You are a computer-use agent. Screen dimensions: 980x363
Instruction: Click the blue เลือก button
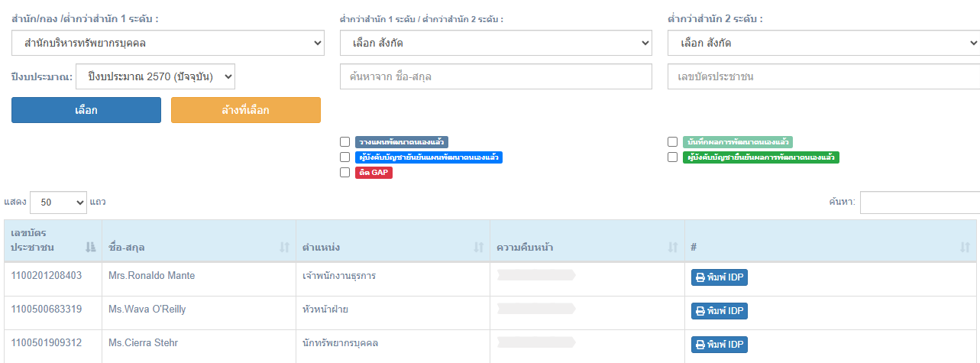(86, 110)
